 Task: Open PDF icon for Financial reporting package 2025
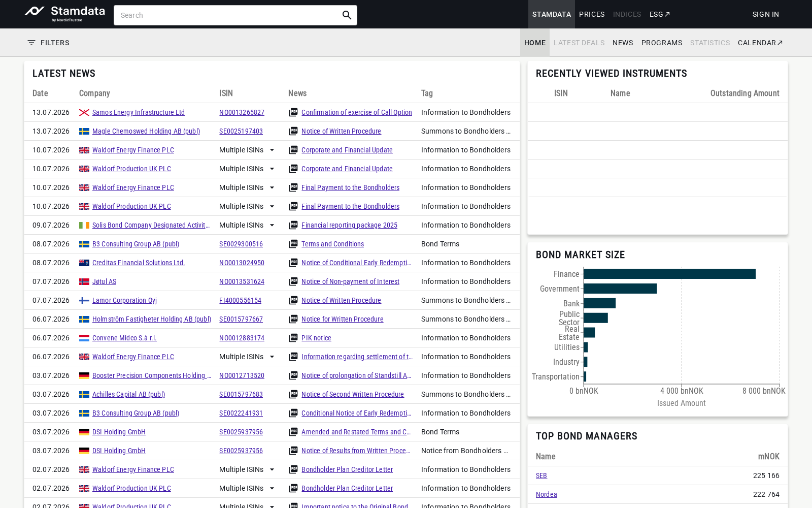[x=293, y=225]
